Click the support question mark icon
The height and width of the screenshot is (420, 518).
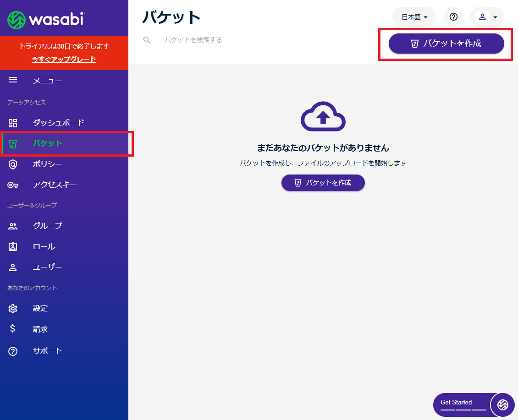(13, 351)
